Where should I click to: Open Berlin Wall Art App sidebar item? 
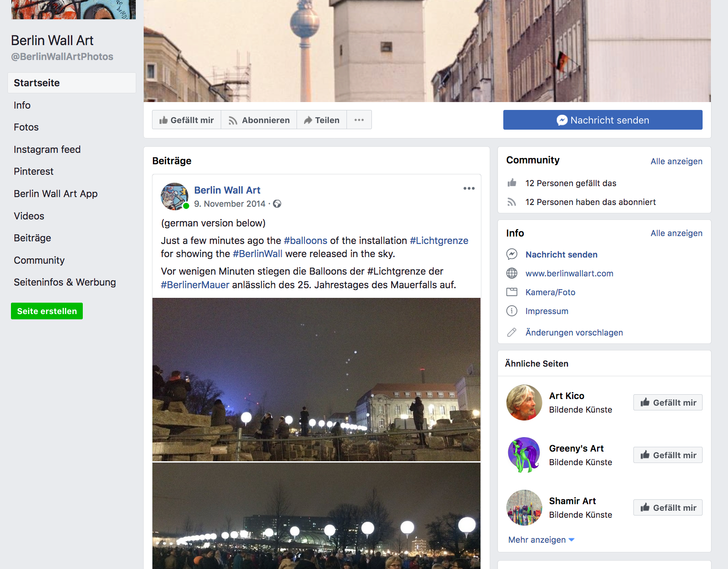[x=56, y=194]
